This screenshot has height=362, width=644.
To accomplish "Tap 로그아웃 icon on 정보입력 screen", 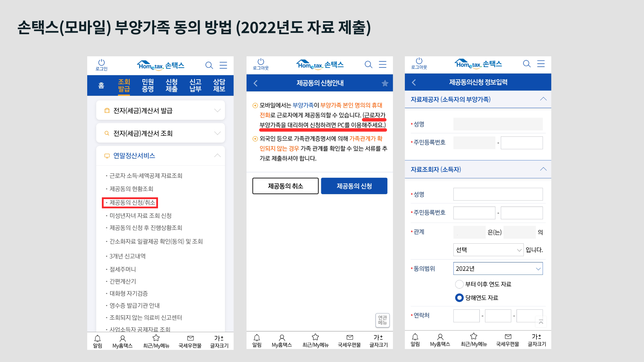I will coord(419,63).
